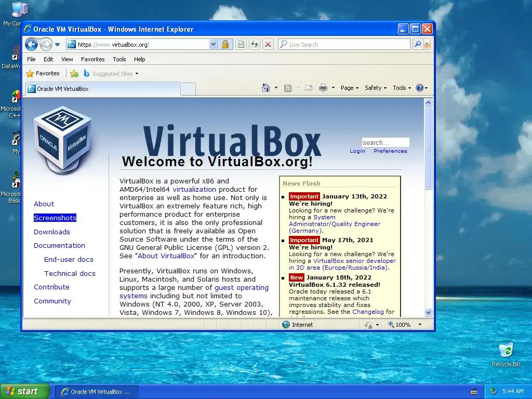
Task: Open the recent pages dropdown next to Forward
Action: click(57, 45)
